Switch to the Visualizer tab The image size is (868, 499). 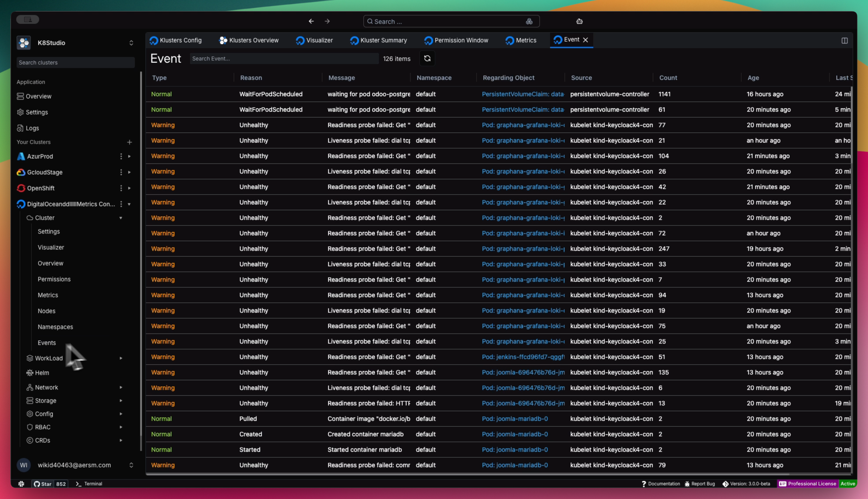315,40
